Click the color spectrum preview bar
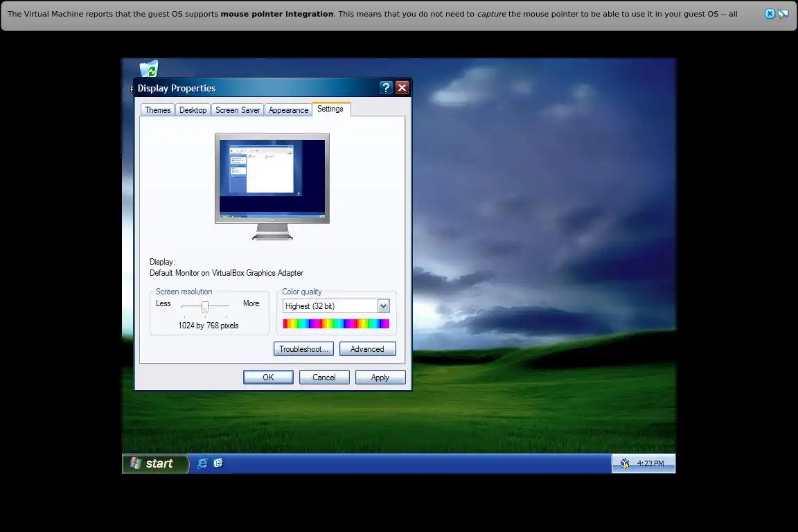The image size is (798, 532). [x=336, y=323]
